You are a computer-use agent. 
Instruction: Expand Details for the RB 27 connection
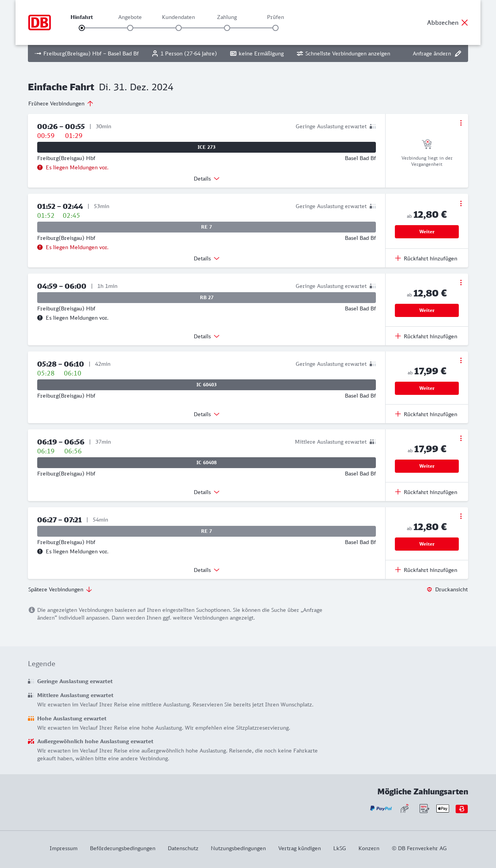coord(207,336)
